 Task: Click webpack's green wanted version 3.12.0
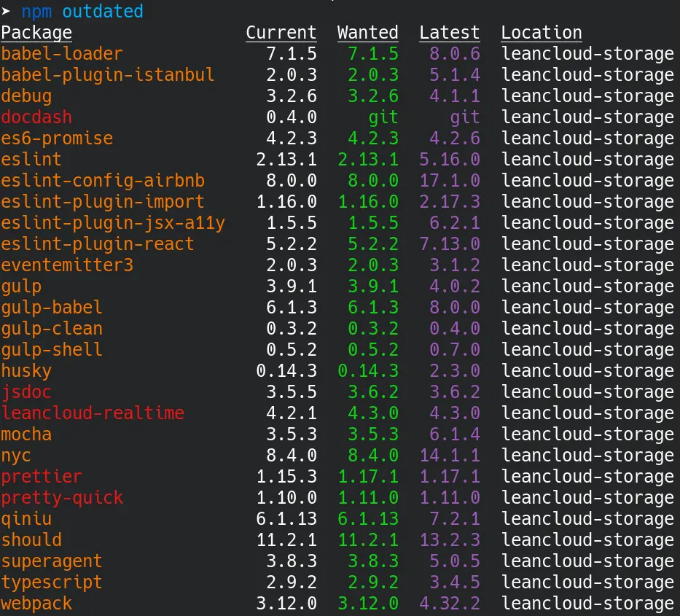[368, 603]
